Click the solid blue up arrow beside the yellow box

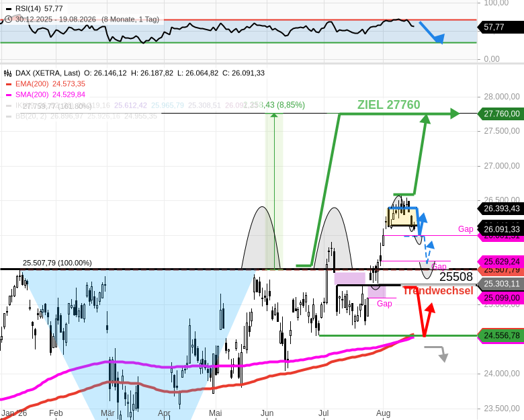pyautogui.click(x=422, y=222)
